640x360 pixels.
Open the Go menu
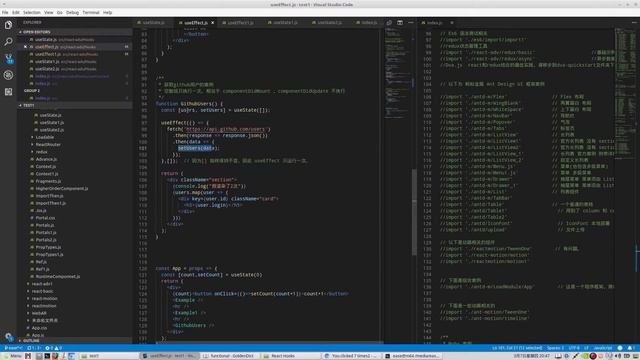click(60, 13)
